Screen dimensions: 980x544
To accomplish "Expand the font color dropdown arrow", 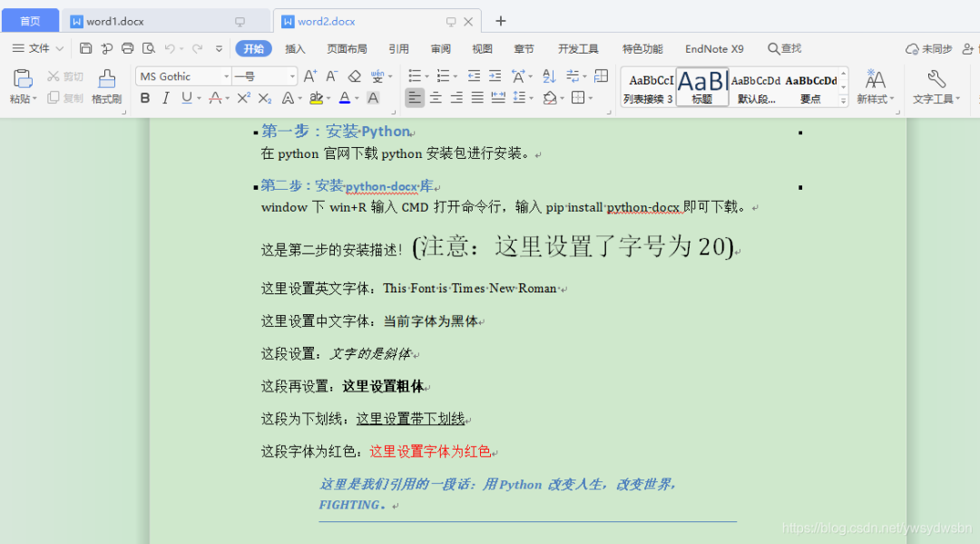I will point(357,97).
